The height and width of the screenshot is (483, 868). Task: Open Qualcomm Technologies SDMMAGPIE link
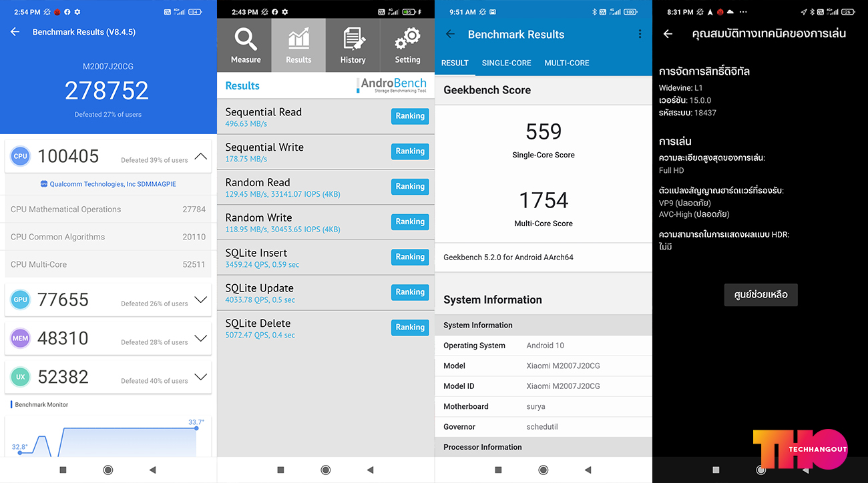[x=108, y=184]
